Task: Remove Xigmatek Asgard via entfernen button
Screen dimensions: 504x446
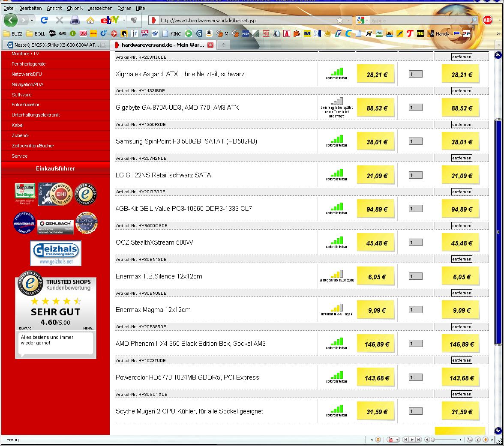Action: coord(462,57)
